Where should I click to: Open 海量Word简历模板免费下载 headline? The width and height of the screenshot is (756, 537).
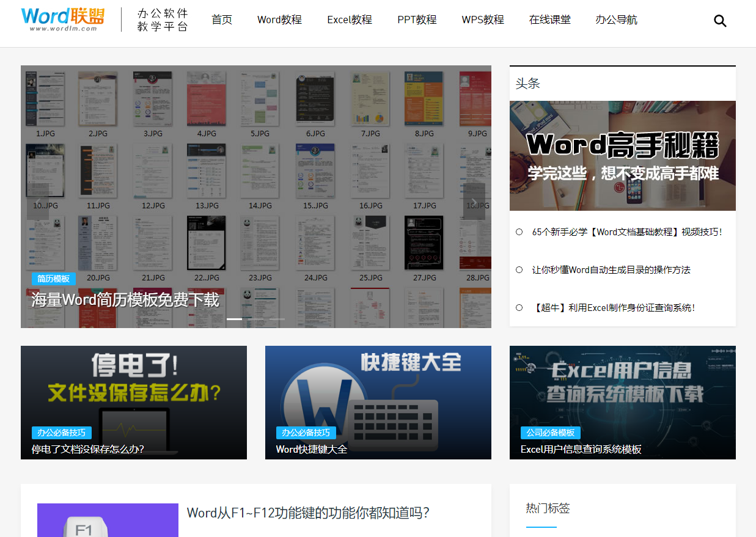[125, 300]
